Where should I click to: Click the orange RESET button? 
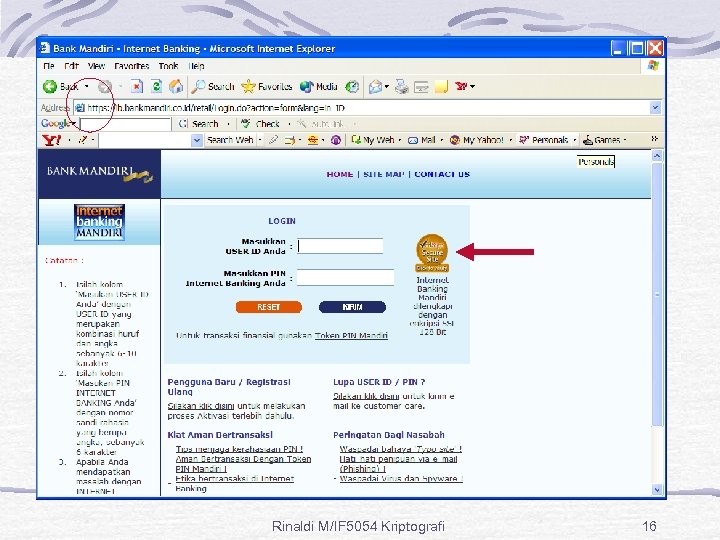(x=269, y=307)
